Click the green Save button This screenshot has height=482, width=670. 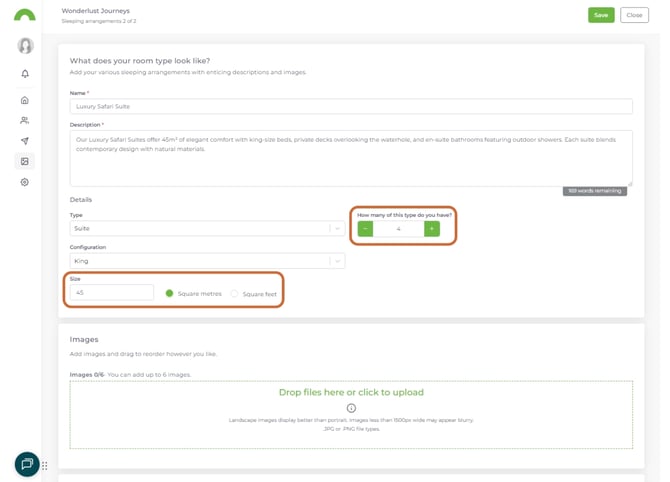601,15
